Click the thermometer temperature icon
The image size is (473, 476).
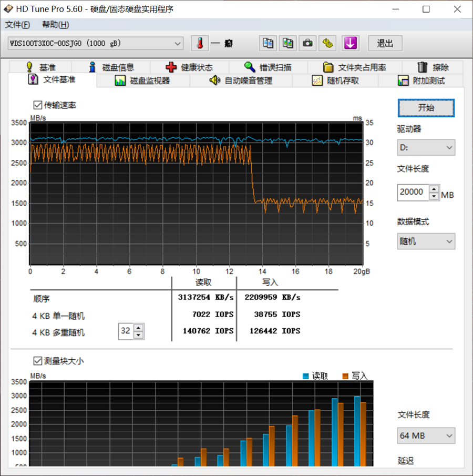(199, 43)
